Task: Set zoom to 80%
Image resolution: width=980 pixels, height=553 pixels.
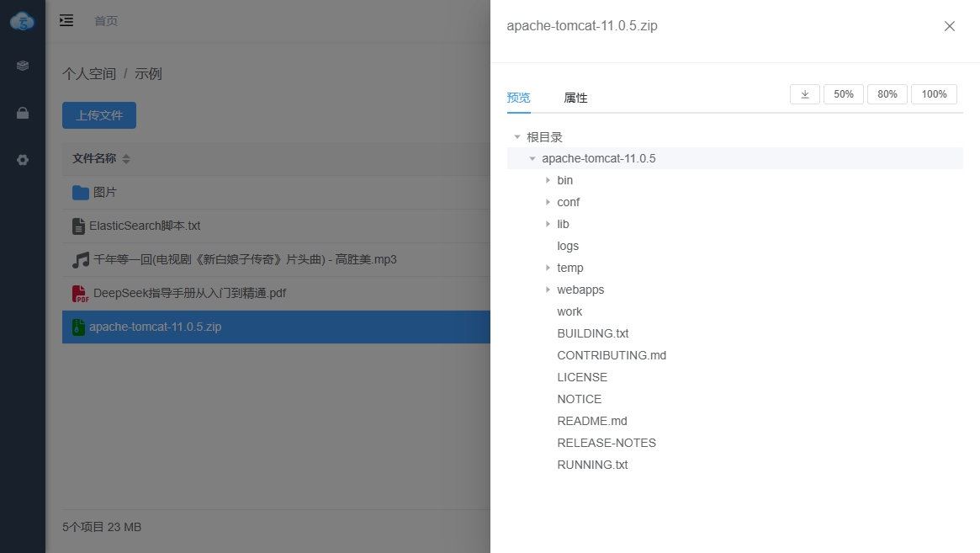Action: coord(887,93)
